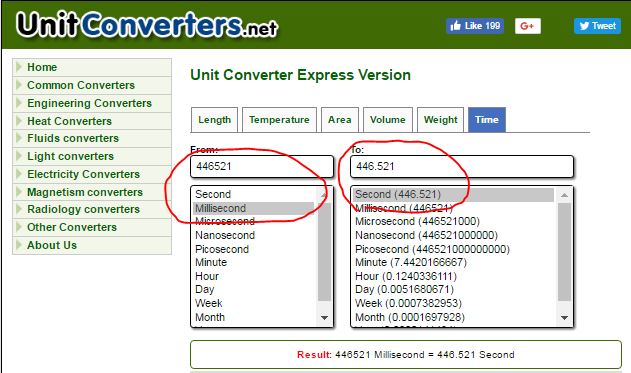The width and height of the screenshot is (631, 373).
Task: Switch to the Volume tab
Action: pos(388,120)
